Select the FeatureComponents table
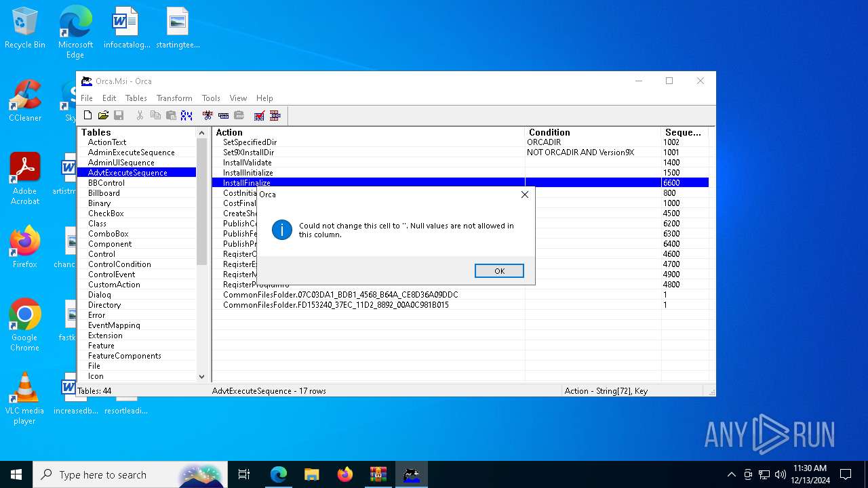The height and width of the screenshot is (488, 868). click(125, 356)
